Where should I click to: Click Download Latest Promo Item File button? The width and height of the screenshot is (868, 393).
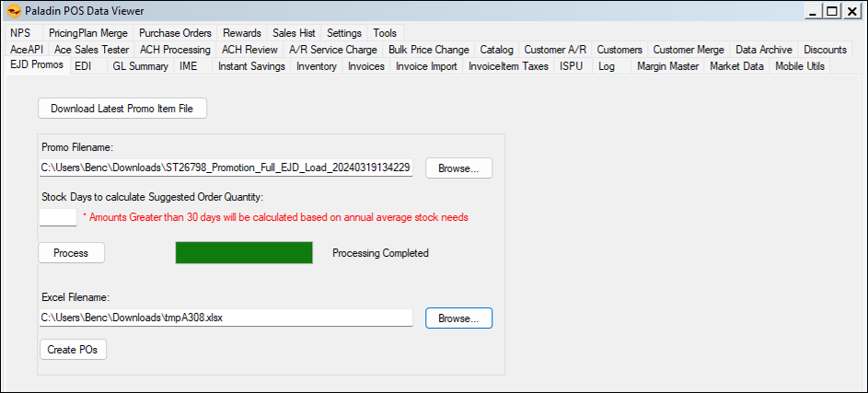pyautogui.click(x=122, y=109)
